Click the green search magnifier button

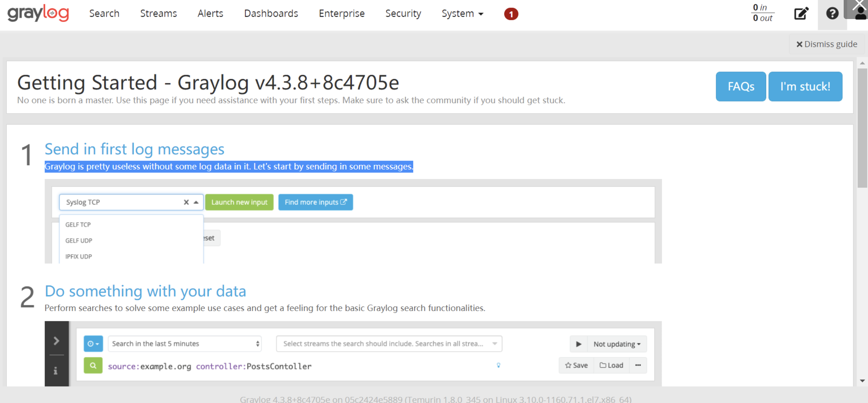tap(93, 365)
